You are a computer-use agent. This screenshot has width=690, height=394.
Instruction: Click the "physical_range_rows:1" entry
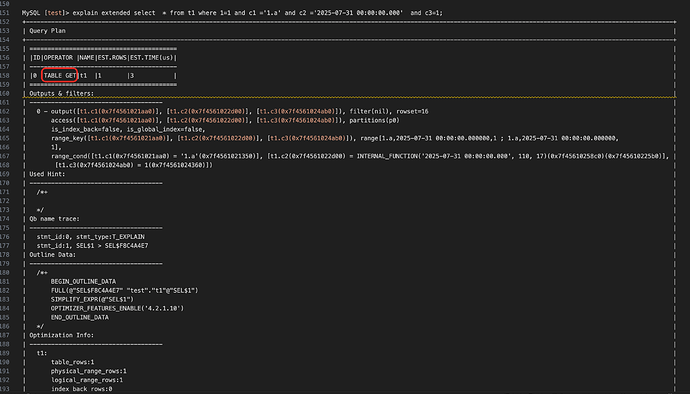89,371
